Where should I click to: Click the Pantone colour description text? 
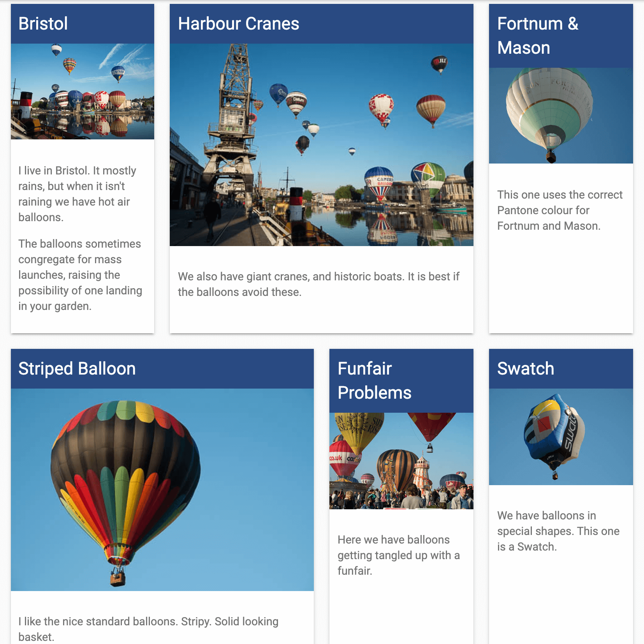point(560,210)
